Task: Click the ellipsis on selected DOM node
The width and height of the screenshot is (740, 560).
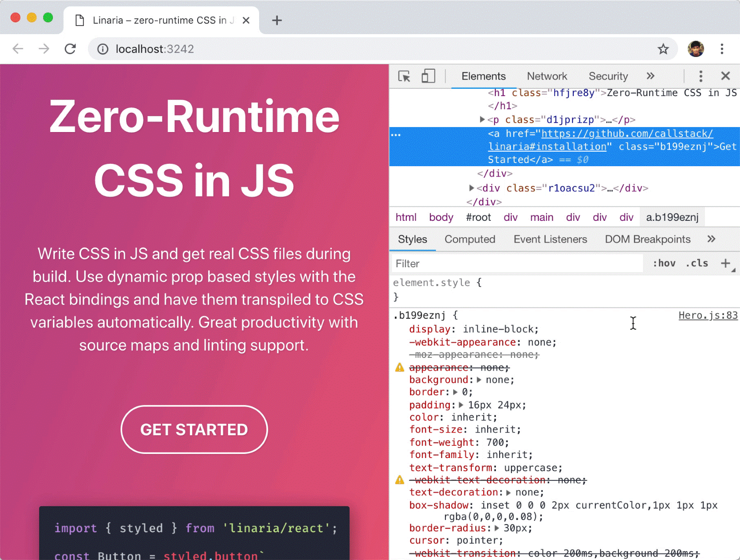Action: (396, 135)
